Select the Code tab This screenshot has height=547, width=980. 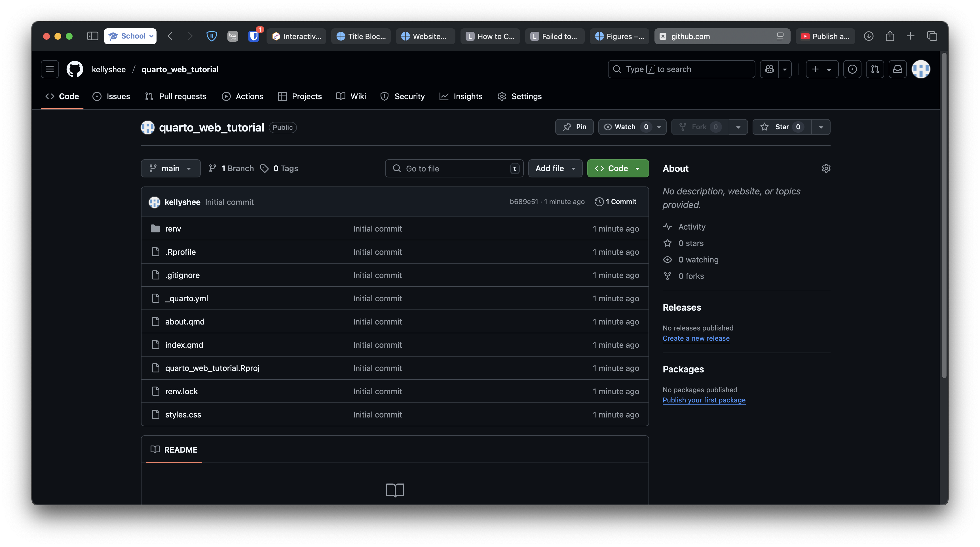click(62, 96)
